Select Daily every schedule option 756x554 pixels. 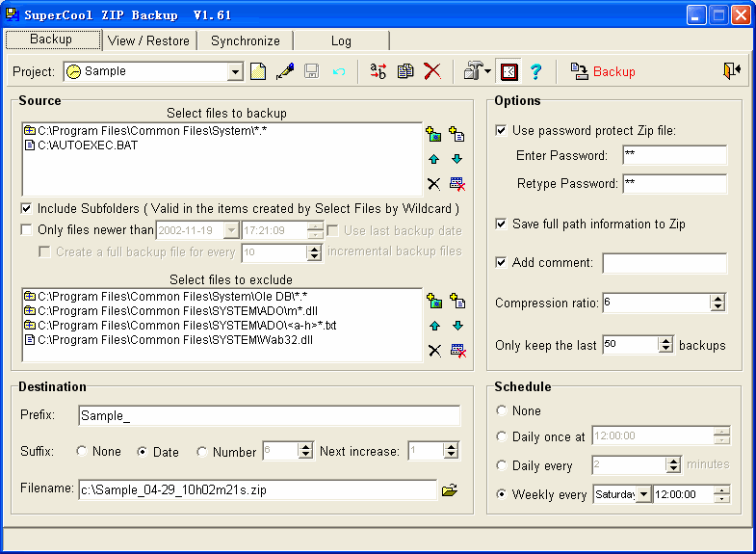coord(502,465)
